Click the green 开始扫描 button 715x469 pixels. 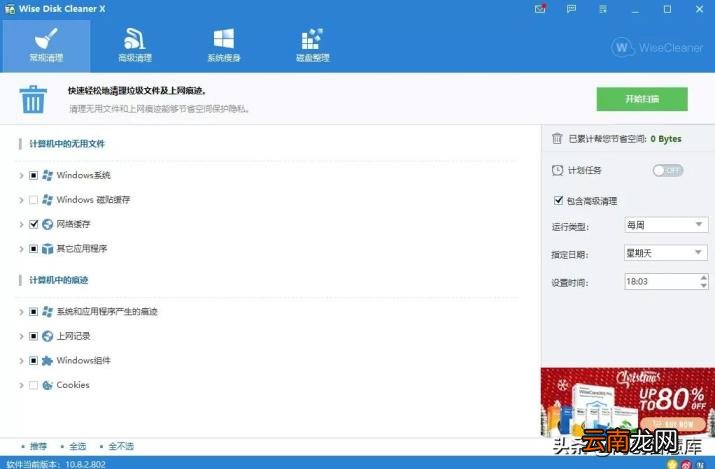coord(642,99)
